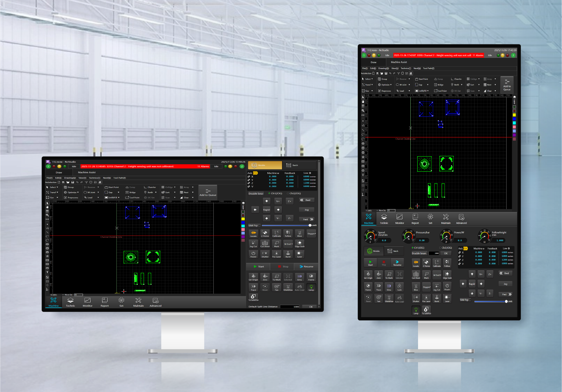The image size is (562, 392).
Task: Switch to the Technic tab on the landscape monitor
Action: (x=70, y=302)
